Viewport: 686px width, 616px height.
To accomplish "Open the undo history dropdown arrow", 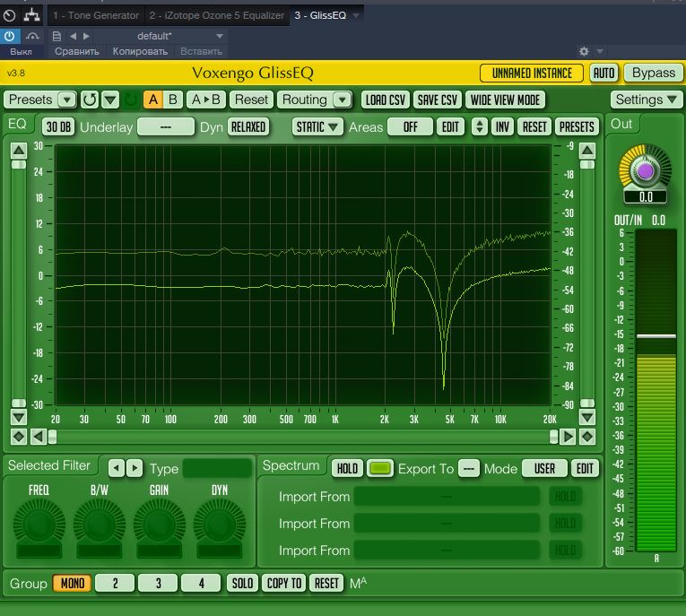I will (110, 100).
